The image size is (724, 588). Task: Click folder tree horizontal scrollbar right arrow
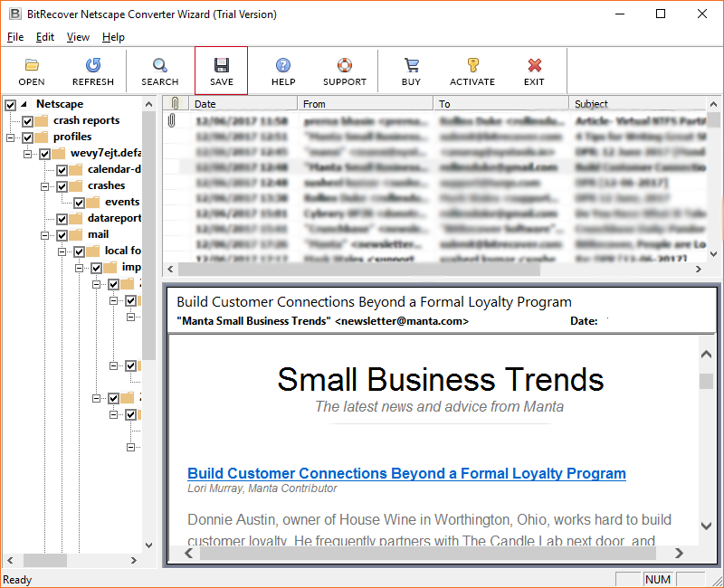click(133, 560)
